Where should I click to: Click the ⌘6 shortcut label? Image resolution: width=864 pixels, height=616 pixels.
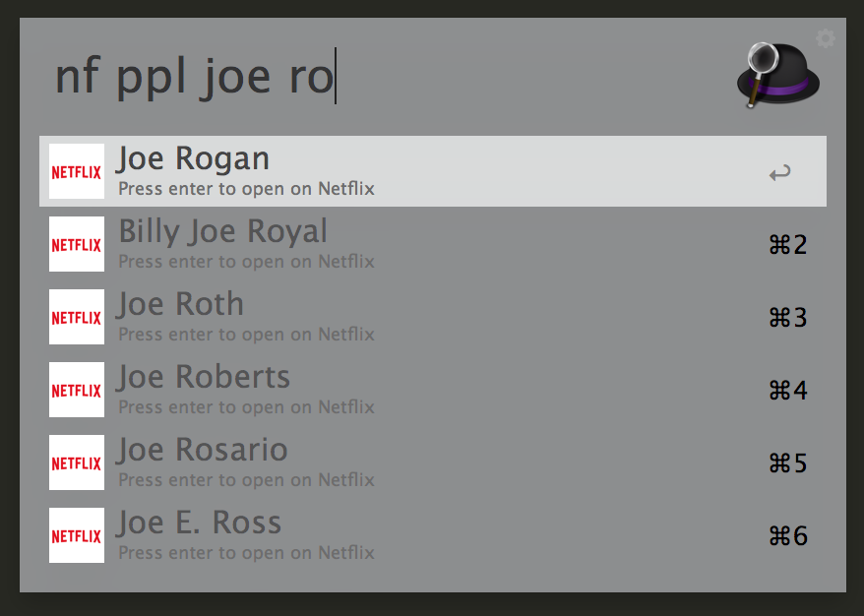coord(787,536)
